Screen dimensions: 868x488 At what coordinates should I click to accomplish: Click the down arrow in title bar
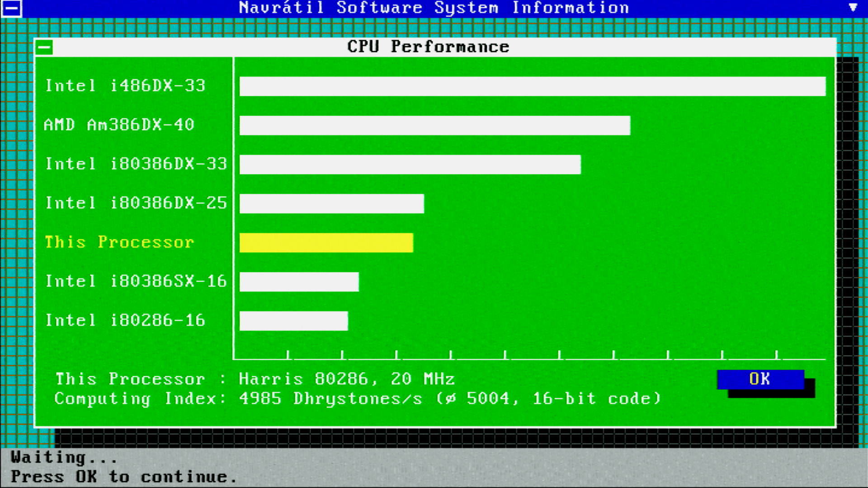click(x=853, y=8)
